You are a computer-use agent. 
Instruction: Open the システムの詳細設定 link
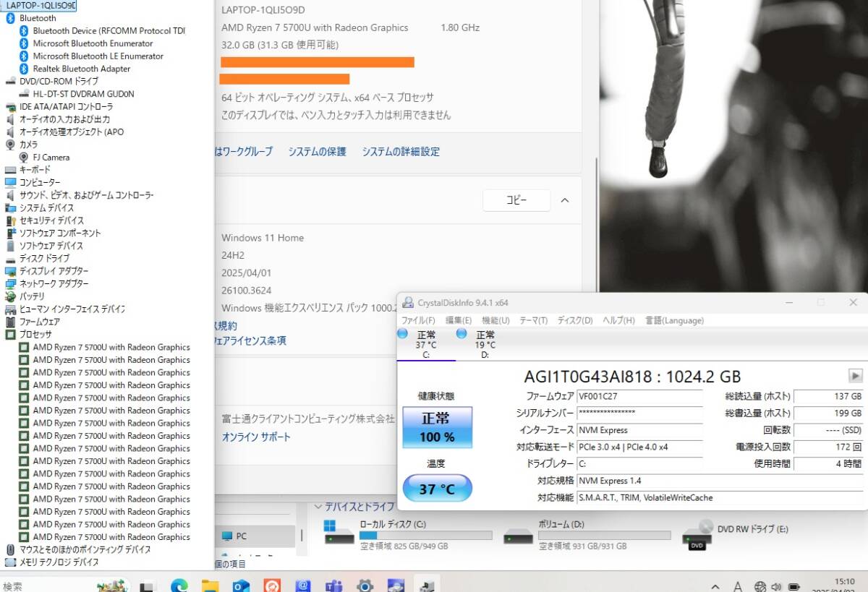coord(401,152)
